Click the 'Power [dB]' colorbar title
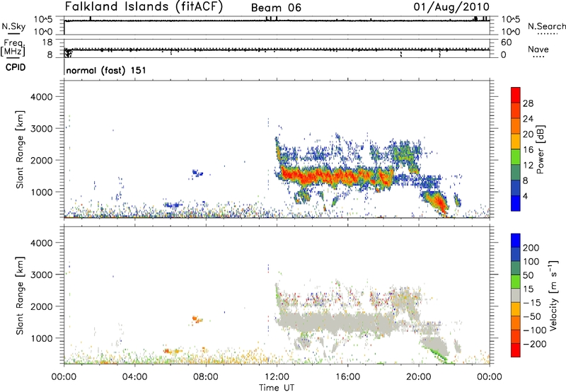The width and height of the screenshot is (566, 392). tap(541, 149)
